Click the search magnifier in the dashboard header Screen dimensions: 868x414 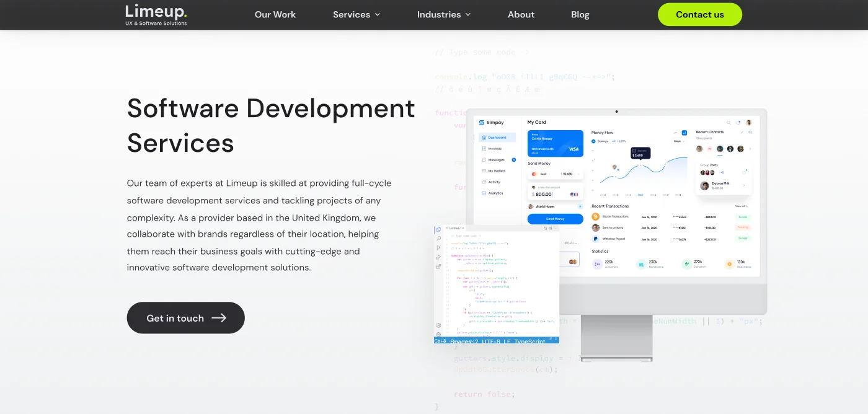coord(729,123)
